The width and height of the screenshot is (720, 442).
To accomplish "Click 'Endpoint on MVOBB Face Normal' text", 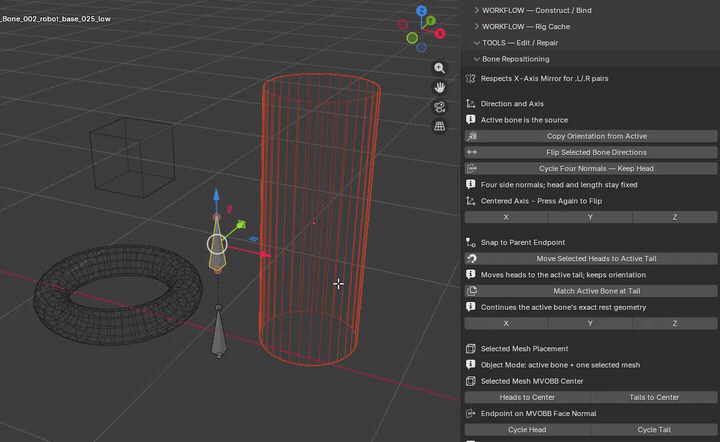I will 538,414.
